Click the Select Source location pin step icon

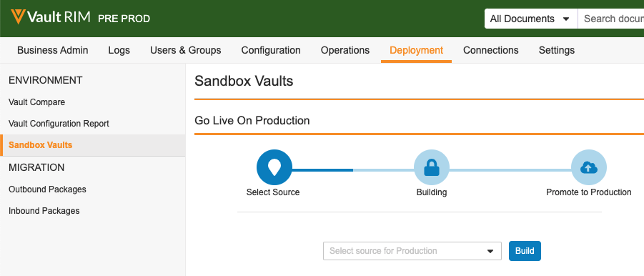click(274, 167)
